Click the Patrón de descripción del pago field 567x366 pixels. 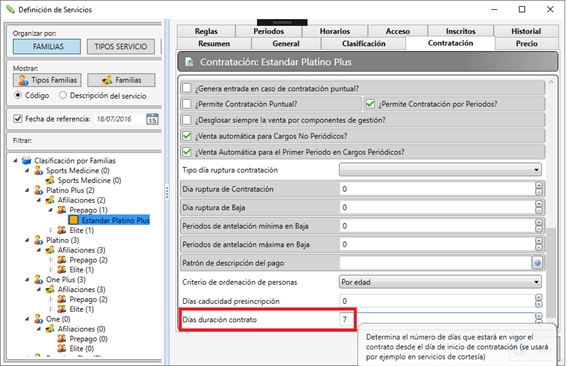click(435, 263)
